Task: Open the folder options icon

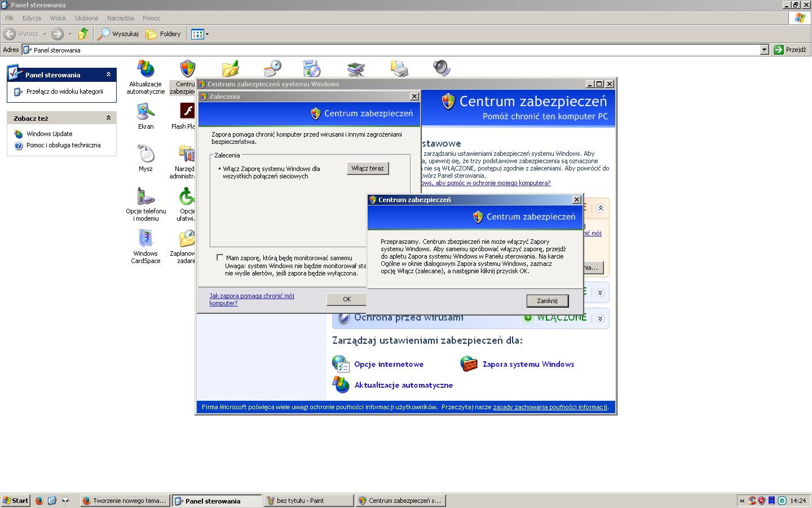Action: point(230,68)
